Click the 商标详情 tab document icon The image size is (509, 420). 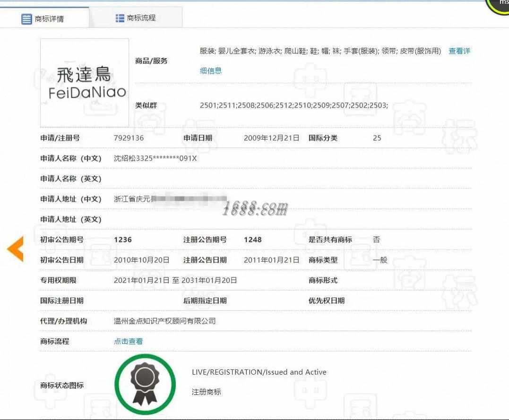pyautogui.click(x=26, y=19)
